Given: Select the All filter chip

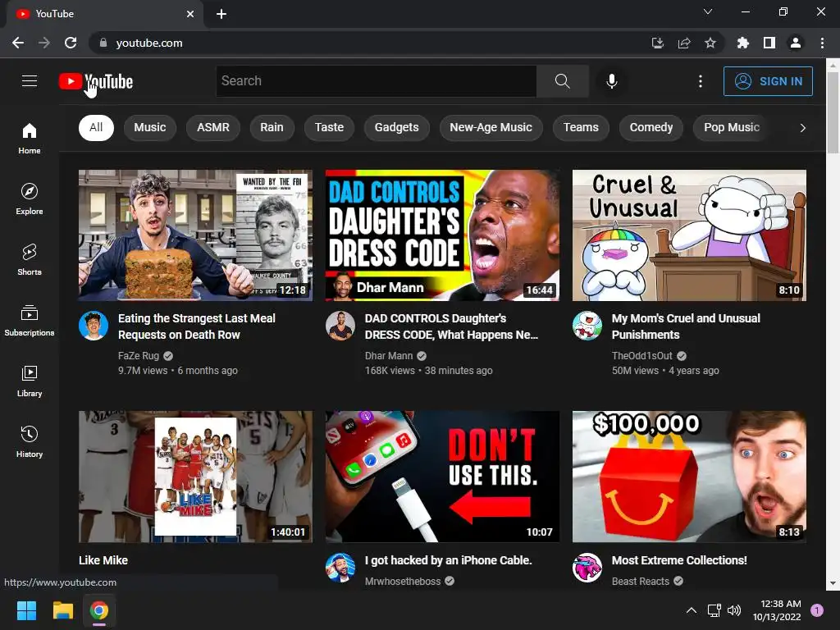Looking at the screenshot, I should tap(96, 127).
